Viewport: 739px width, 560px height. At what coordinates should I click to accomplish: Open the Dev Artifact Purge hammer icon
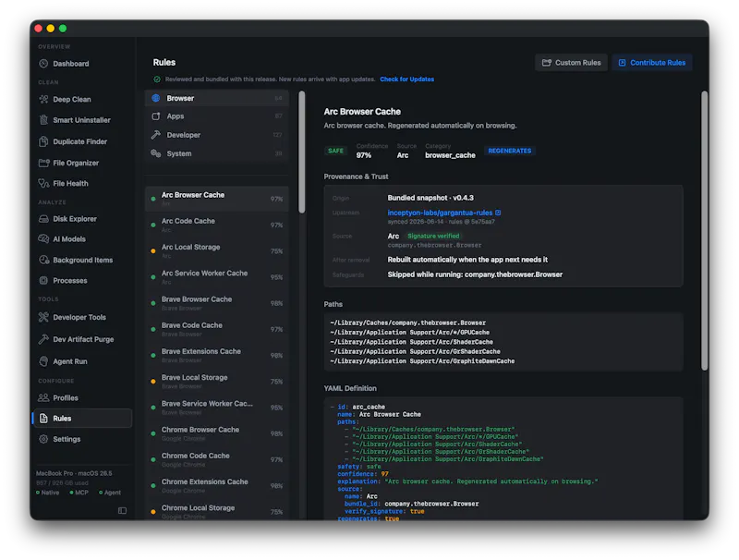click(43, 339)
